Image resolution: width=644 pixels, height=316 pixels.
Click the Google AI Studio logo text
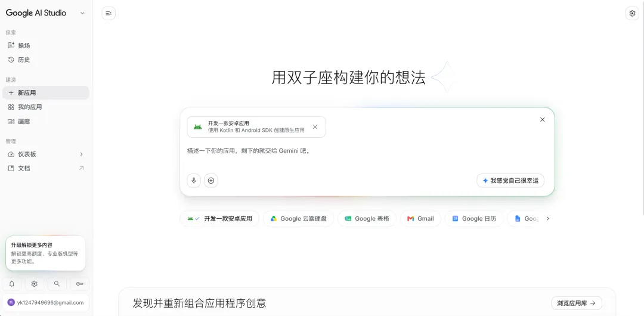pyautogui.click(x=36, y=13)
